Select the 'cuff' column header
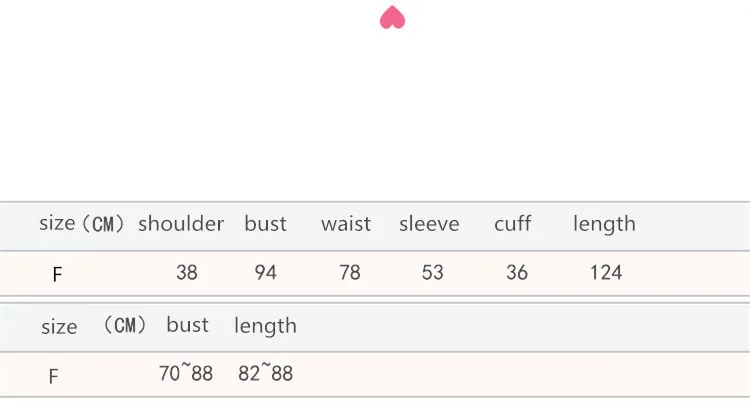 pos(512,223)
